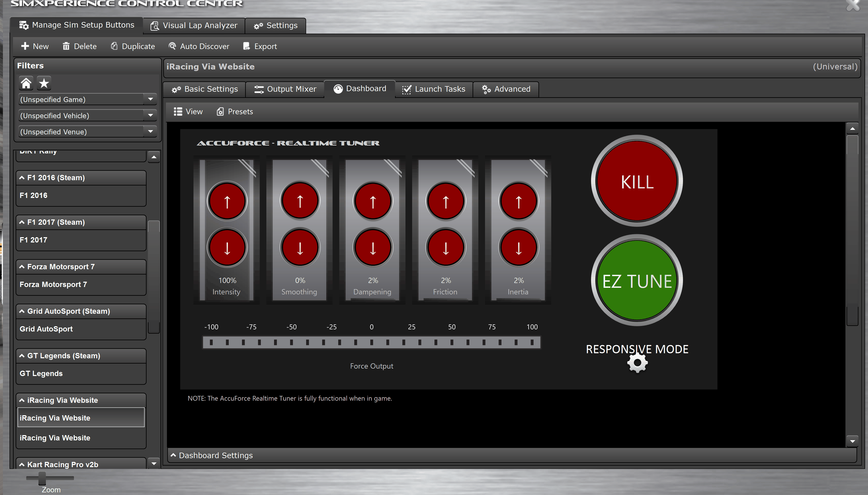Viewport: 868px width, 495px height.
Task: Open the Advanced tab
Action: pos(506,89)
